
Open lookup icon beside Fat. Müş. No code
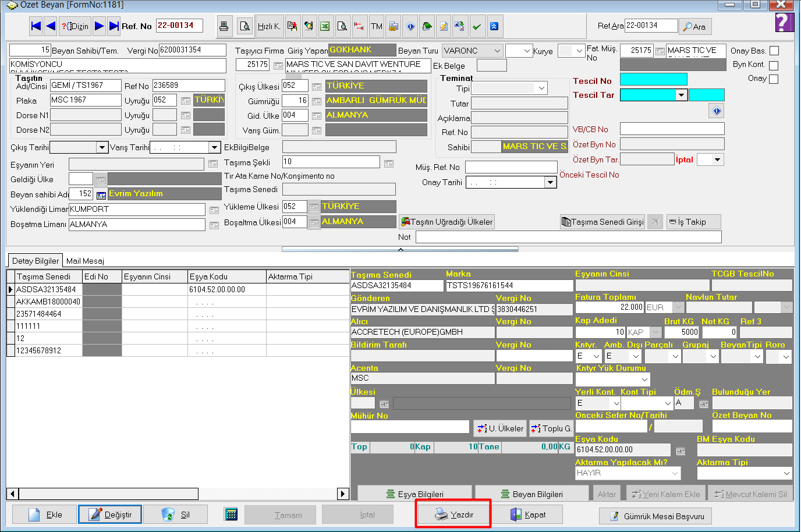tap(660, 51)
